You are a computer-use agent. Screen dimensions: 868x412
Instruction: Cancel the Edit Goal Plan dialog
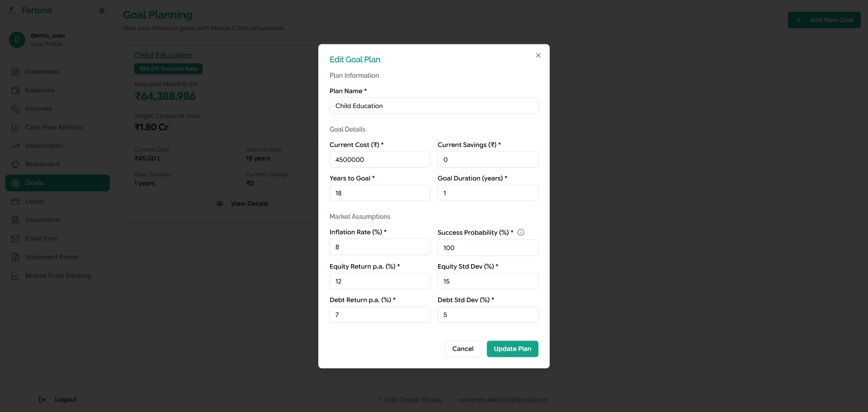pyautogui.click(x=462, y=349)
